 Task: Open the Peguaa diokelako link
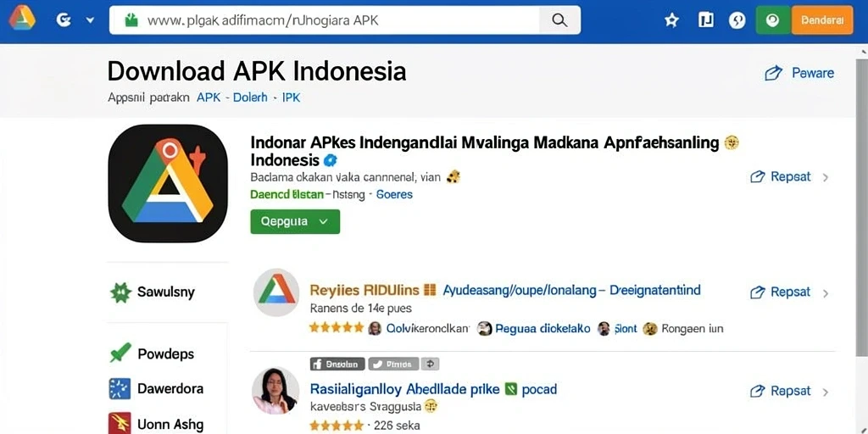[x=542, y=329]
